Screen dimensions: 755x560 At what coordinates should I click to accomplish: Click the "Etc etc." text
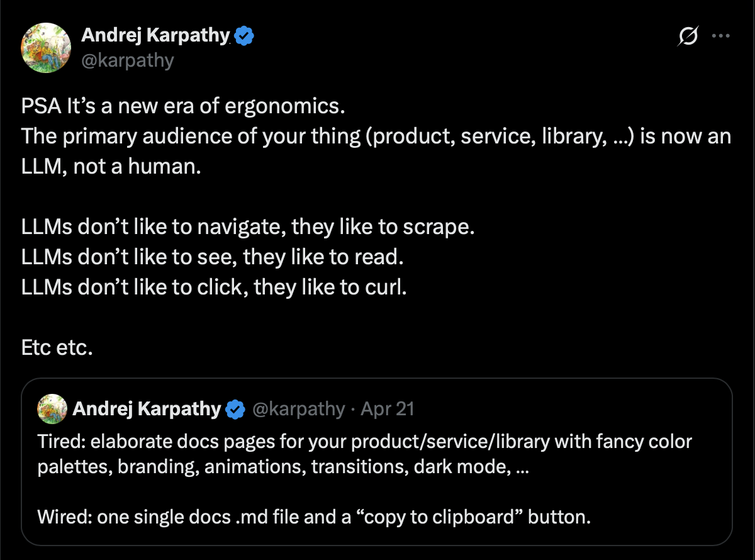(x=57, y=347)
